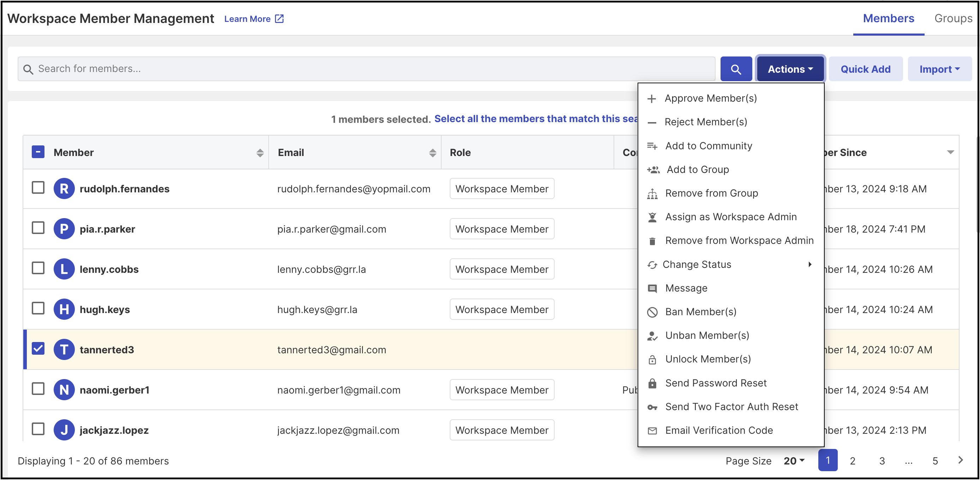Select the checkbox for lenny.cobbs
This screenshot has width=980, height=480.
coord(38,268)
